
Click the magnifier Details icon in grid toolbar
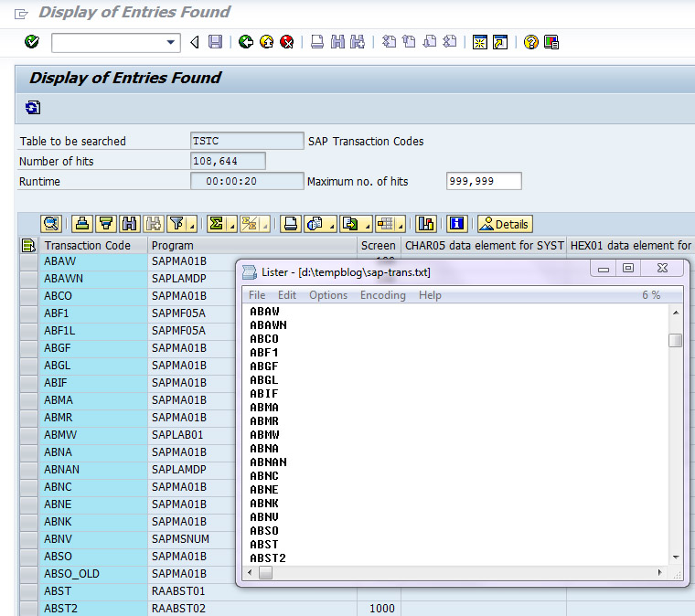pyautogui.click(x=51, y=224)
